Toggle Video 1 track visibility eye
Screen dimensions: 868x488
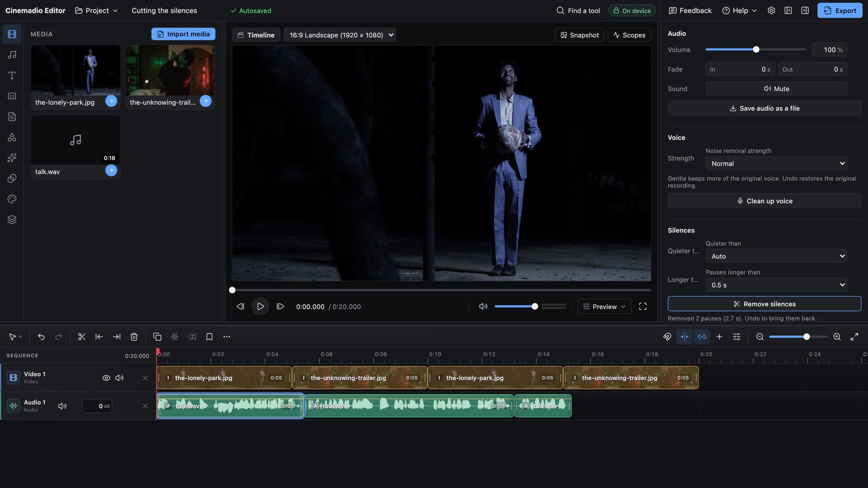106,378
